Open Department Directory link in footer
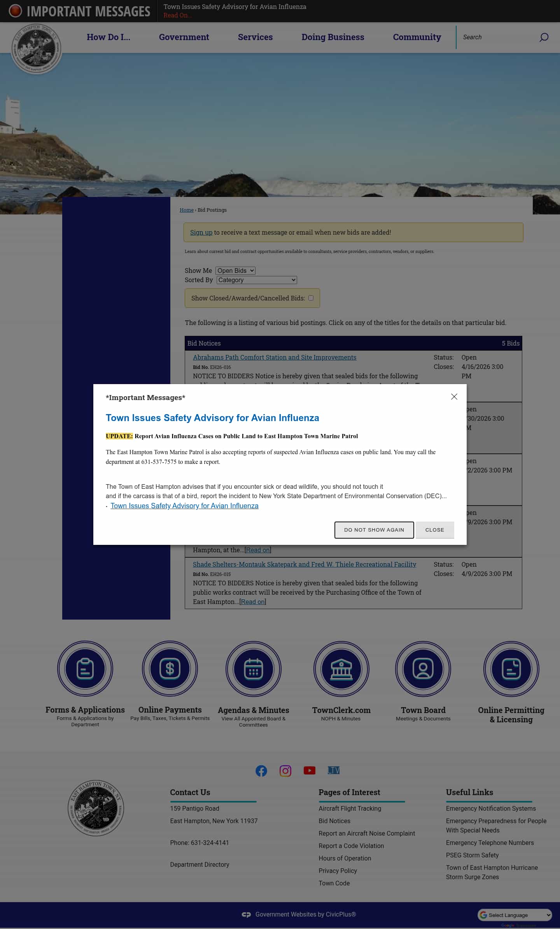The height and width of the screenshot is (929, 560). click(x=199, y=864)
